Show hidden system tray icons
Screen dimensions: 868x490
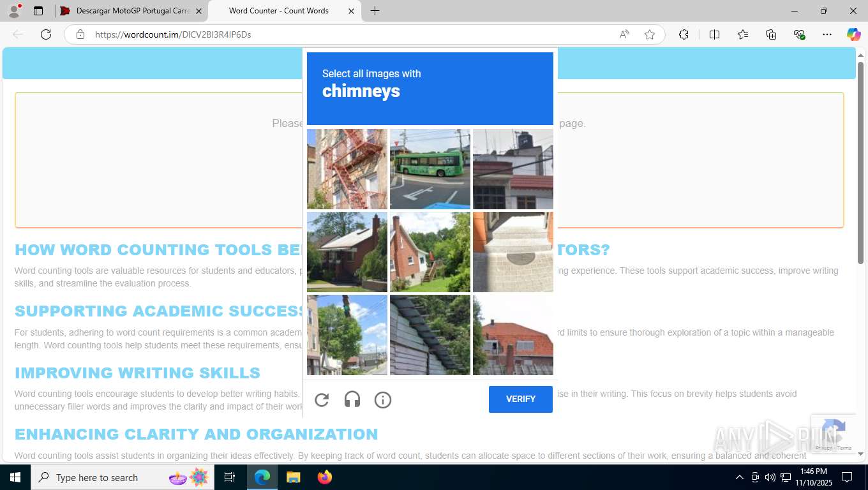[x=739, y=477]
